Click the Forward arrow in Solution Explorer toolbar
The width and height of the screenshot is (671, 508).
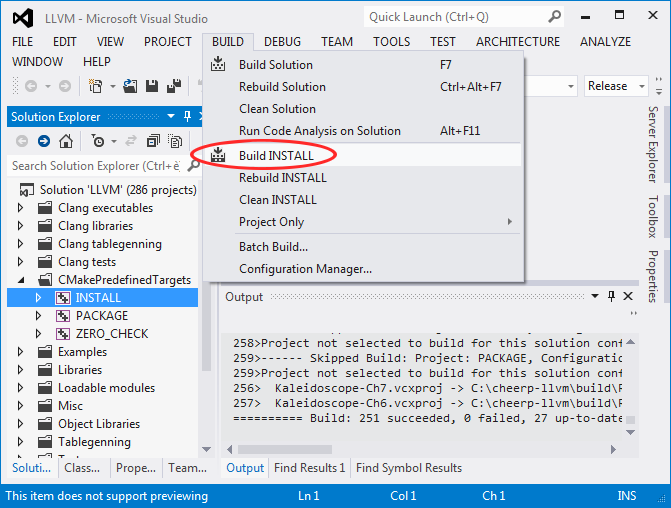click(44, 141)
